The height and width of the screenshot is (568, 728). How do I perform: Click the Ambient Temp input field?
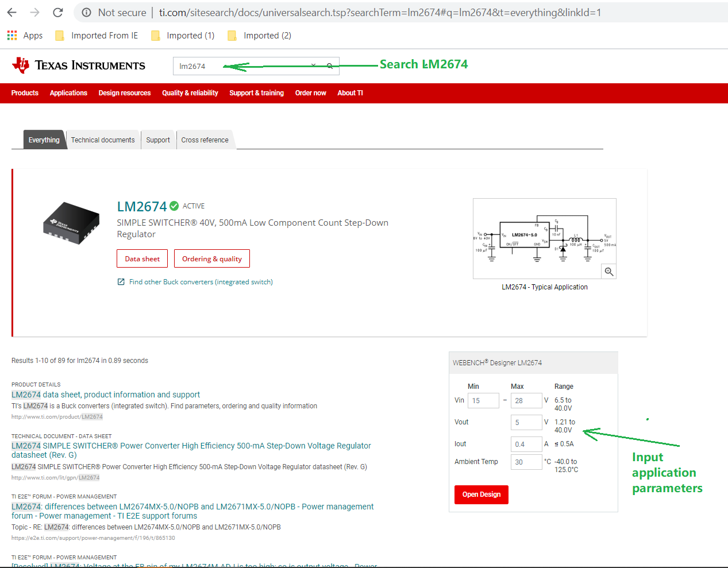(x=526, y=462)
